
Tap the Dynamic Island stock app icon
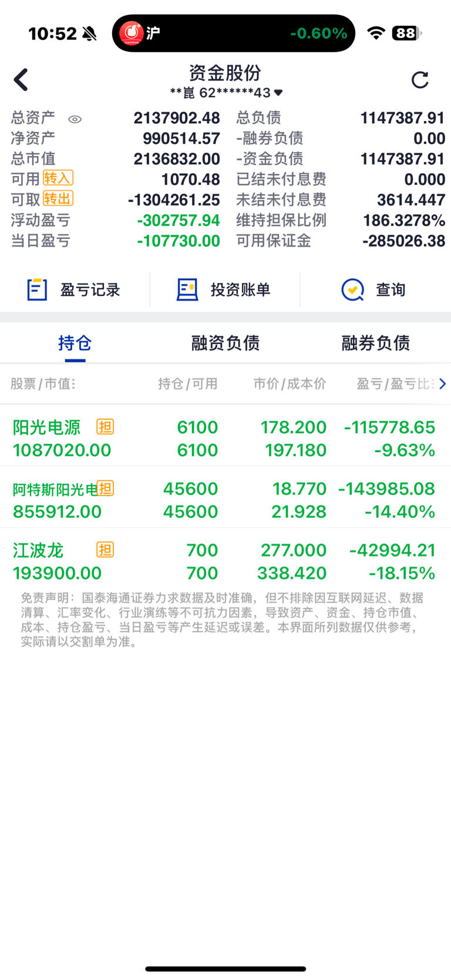coord(132,33)
